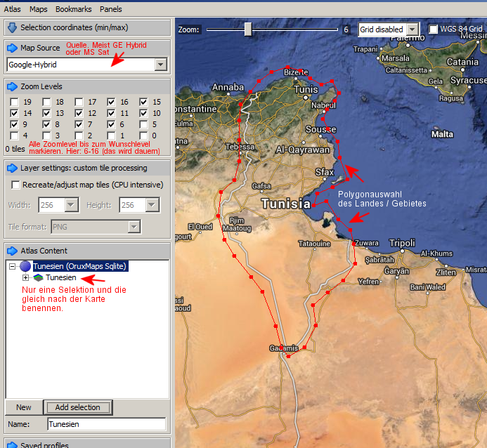This screenshot has height=448, width=487.
Task: Click the Zoom slider handle
Action: coord(247,29)
